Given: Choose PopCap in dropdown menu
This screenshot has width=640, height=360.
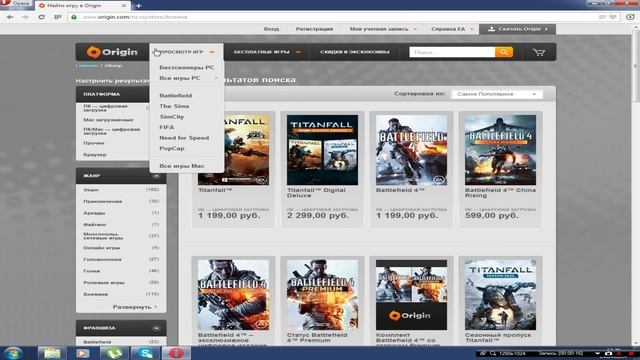Looking at the screenshot, I should (x=171, y=149).
